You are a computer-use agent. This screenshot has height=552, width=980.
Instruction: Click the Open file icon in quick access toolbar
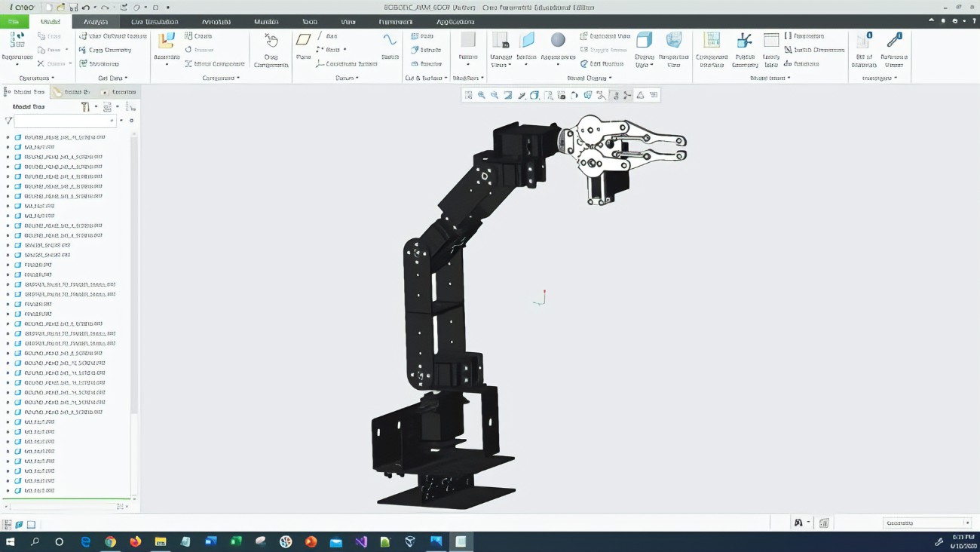click(60, 8)
